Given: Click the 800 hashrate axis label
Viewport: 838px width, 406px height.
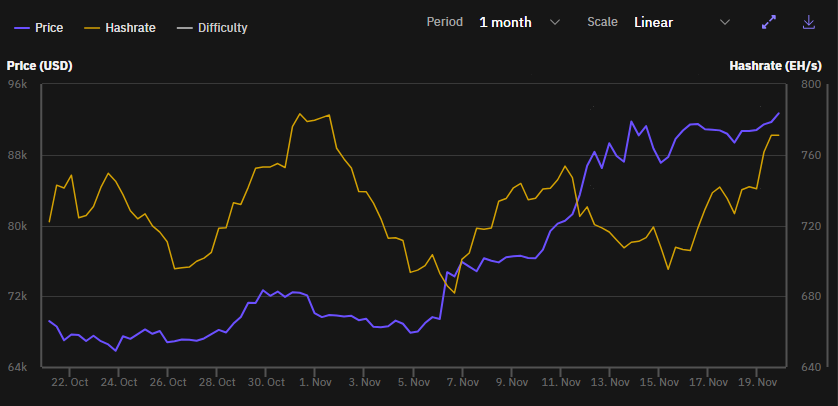Looking at the screenshot, I should (810, 85).
